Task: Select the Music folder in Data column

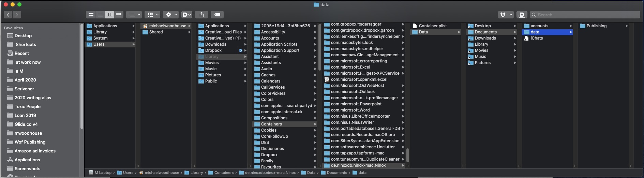Action: point(480,57)
